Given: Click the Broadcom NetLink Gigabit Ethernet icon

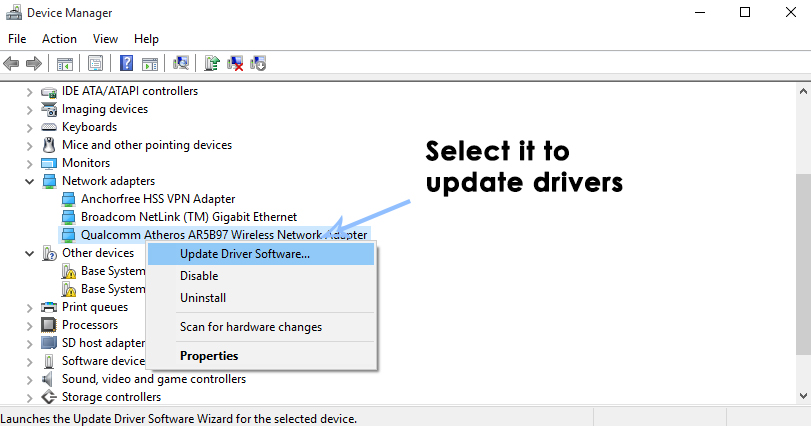Looking at the screenshot, I should pos(68,217).
